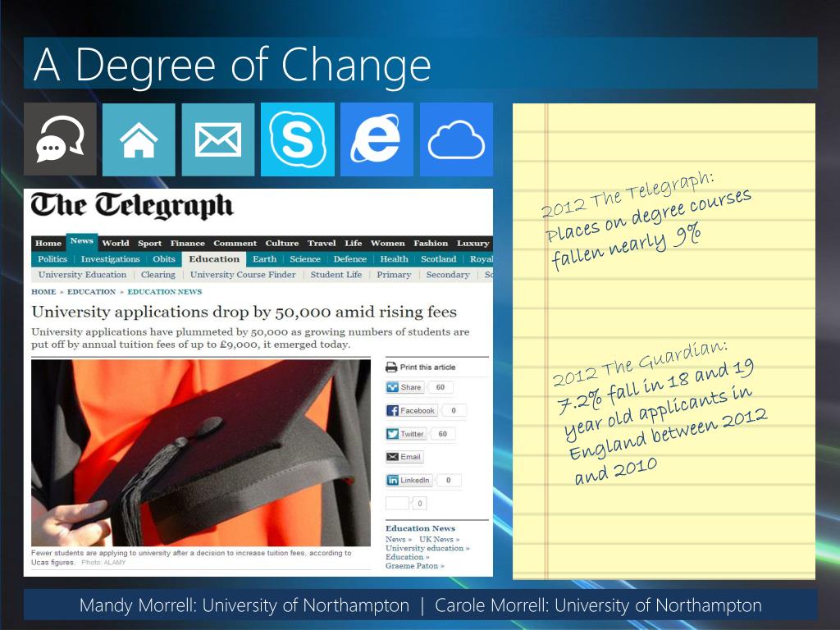Click the Print this article link

[427, 367]
